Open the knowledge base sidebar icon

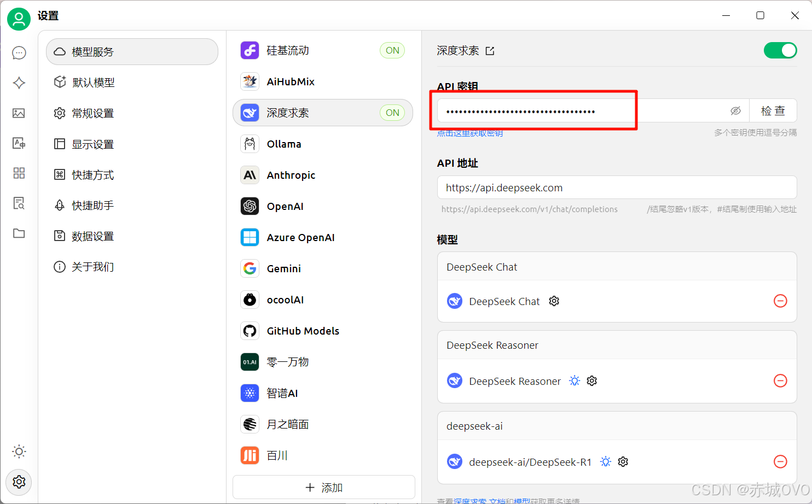pyautogui.click(x=19, y=203)
